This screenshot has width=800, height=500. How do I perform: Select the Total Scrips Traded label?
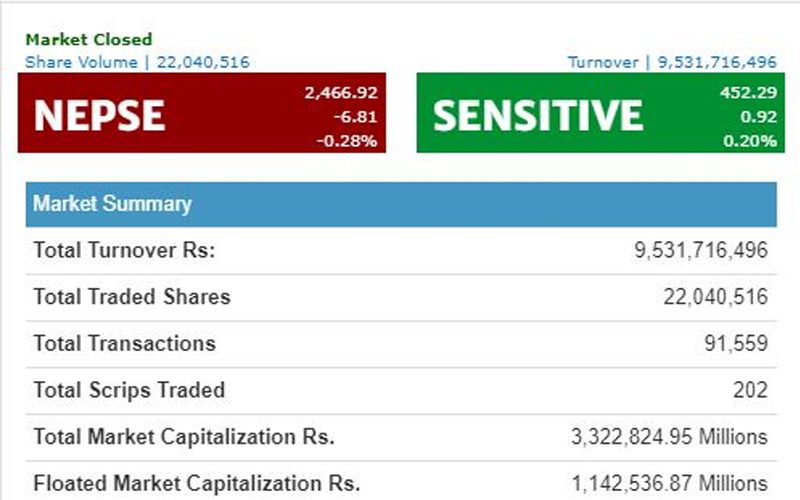(129, 390)
